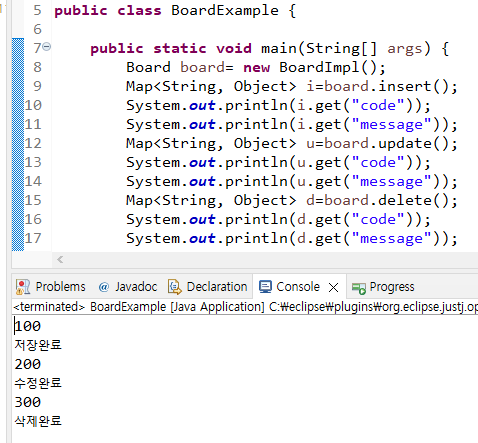
Task: Click the Problems tab icon
Action: pos(23,287)
